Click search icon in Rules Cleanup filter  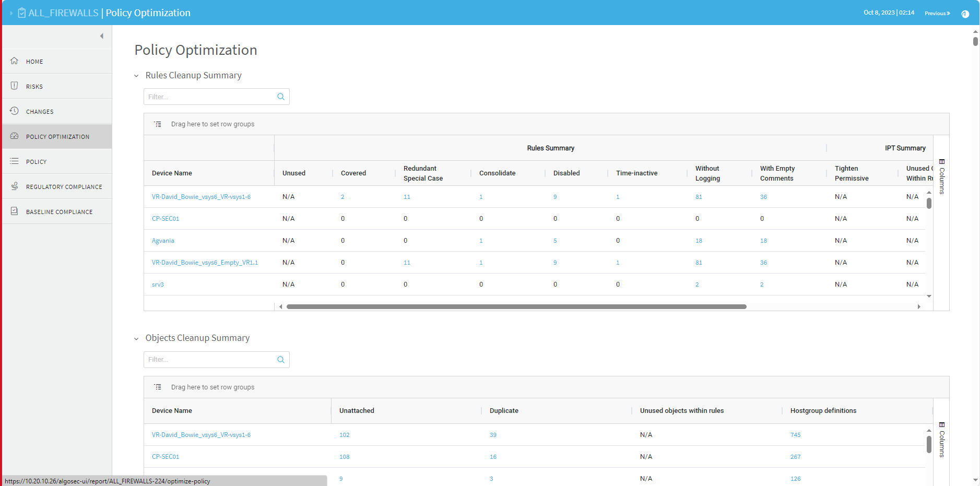tap(281, 97)
